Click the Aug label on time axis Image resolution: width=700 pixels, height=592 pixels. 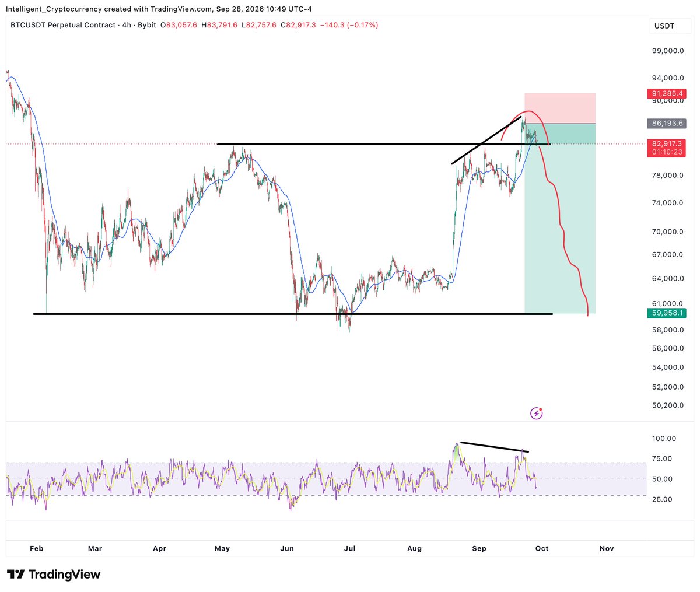click(414, 548)
